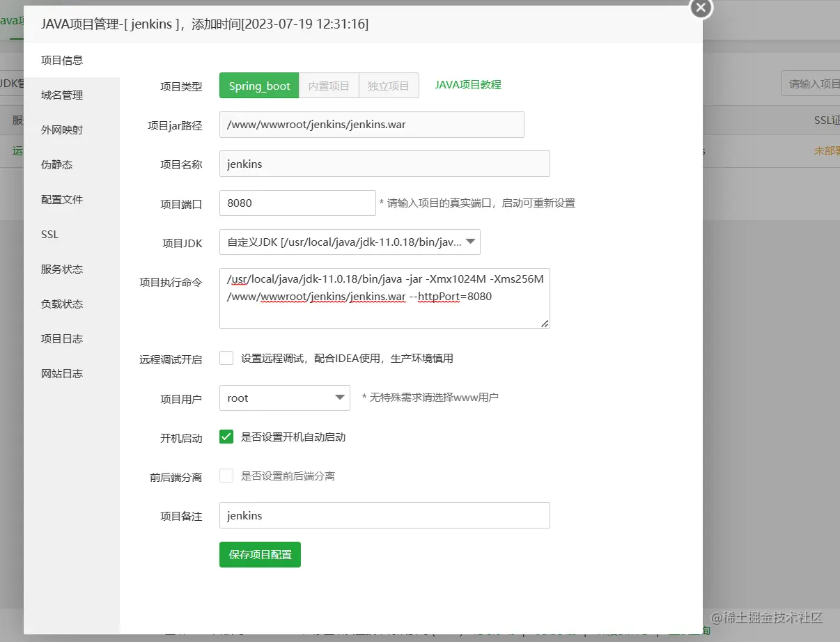Viewport: 840px width, 642px height.
Task: View the 负载状态 tab
Action: point(72,304)
